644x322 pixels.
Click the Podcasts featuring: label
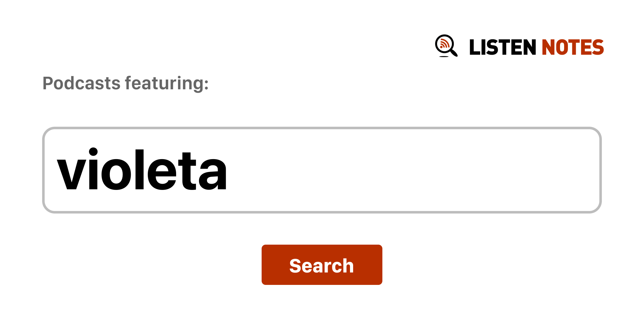(125, 83)
